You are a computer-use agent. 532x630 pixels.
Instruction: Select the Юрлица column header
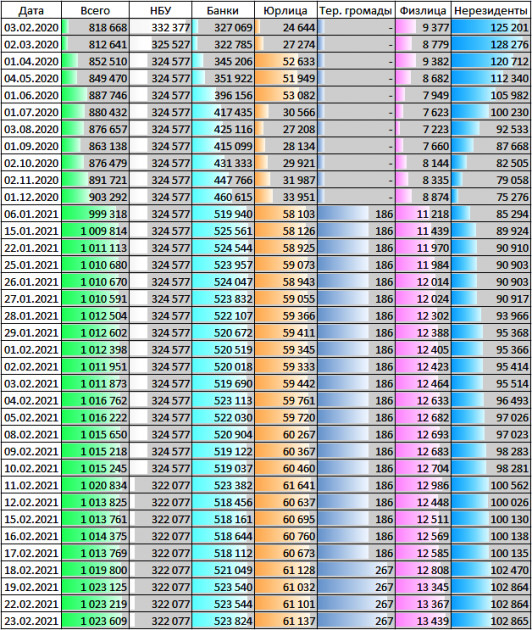click(x=286, y=10)
